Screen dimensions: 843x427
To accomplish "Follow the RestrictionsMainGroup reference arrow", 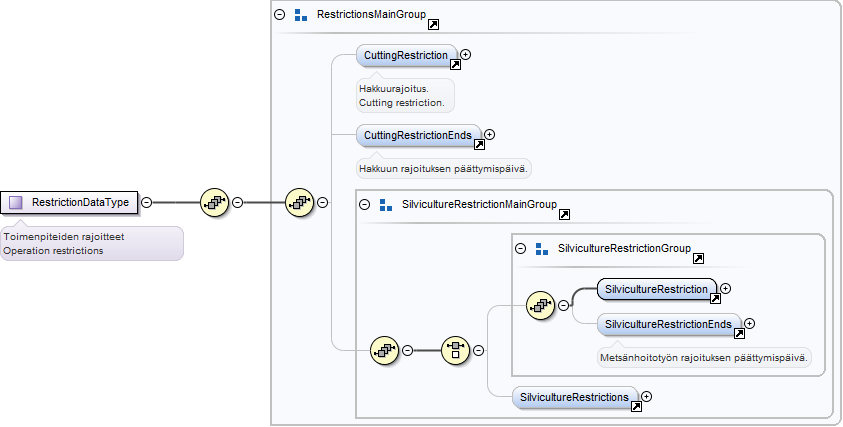I will point(433,25).
